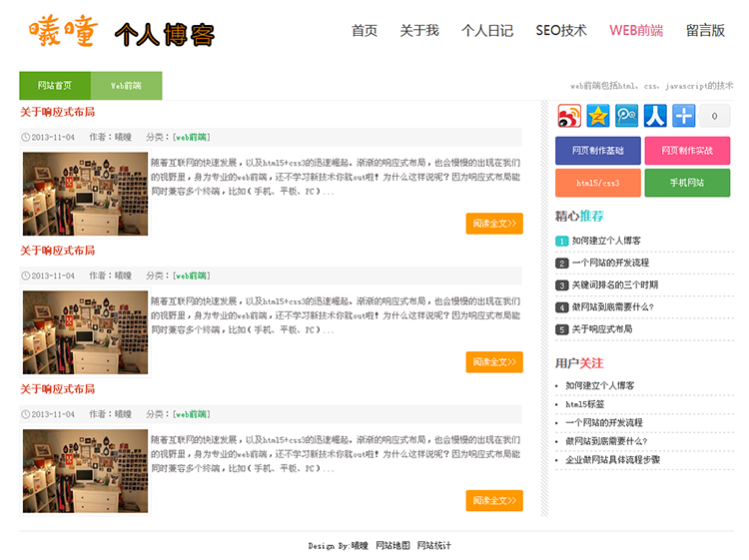
Task: Click the 精心推荐 section heading
Action: [579, 217]
